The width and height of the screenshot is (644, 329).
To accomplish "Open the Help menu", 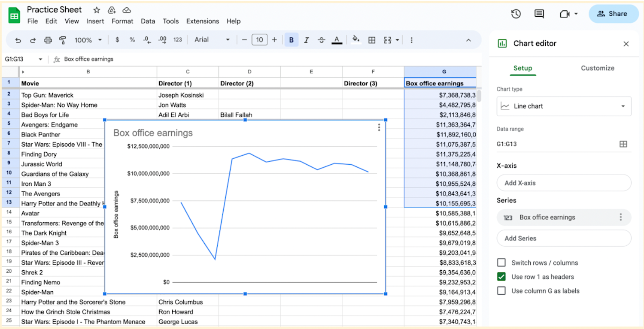I will point(234,21).
